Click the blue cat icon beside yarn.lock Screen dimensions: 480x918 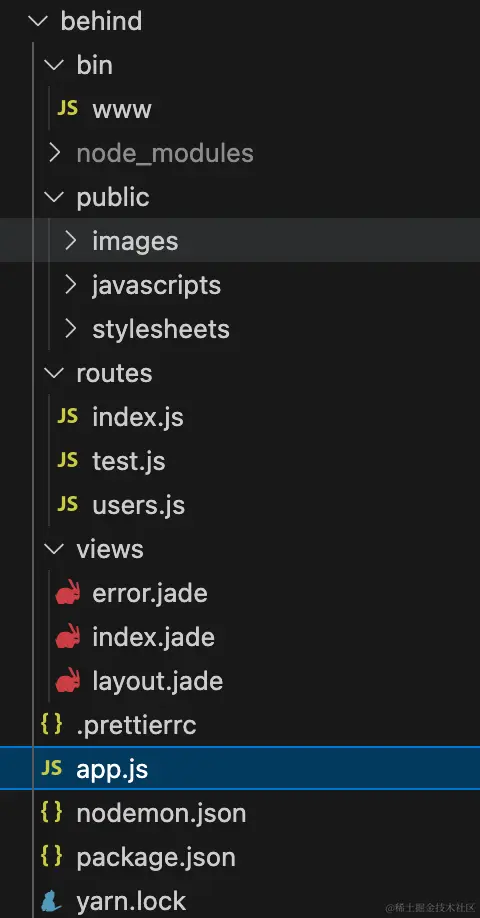pos(52,902)
